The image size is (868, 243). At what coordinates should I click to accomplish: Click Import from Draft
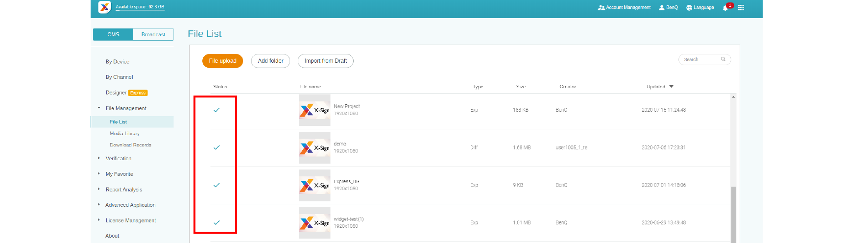click(325, 61)
